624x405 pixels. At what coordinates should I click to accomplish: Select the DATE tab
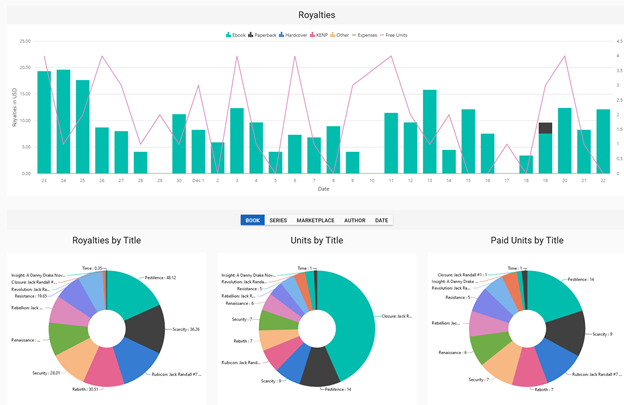(381, 220)
